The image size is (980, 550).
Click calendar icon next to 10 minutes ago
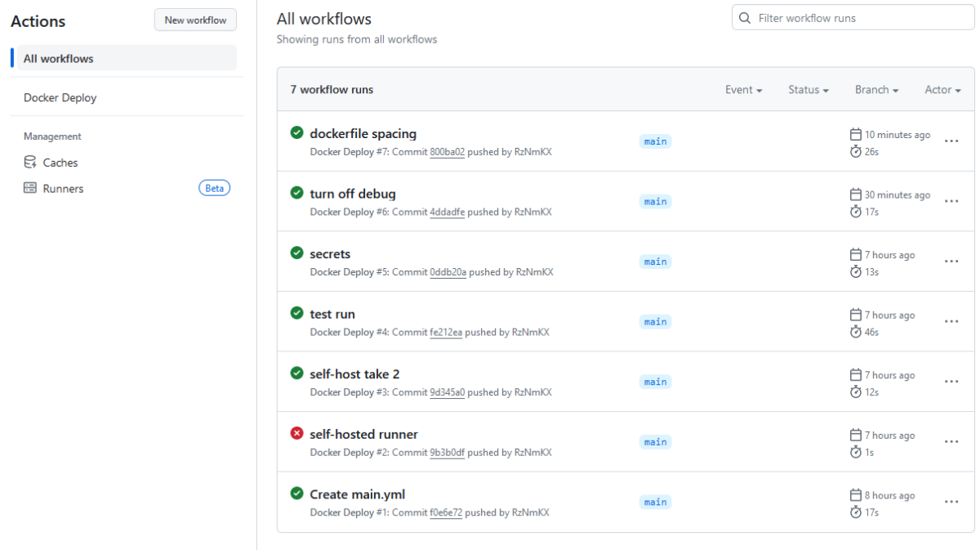pos(855,134)
